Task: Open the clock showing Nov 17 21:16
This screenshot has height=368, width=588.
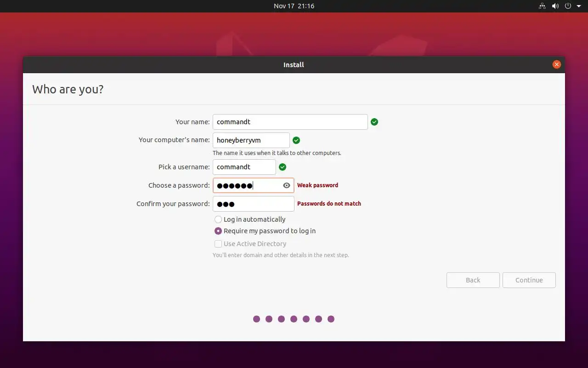Action: (x=294, y=6)
